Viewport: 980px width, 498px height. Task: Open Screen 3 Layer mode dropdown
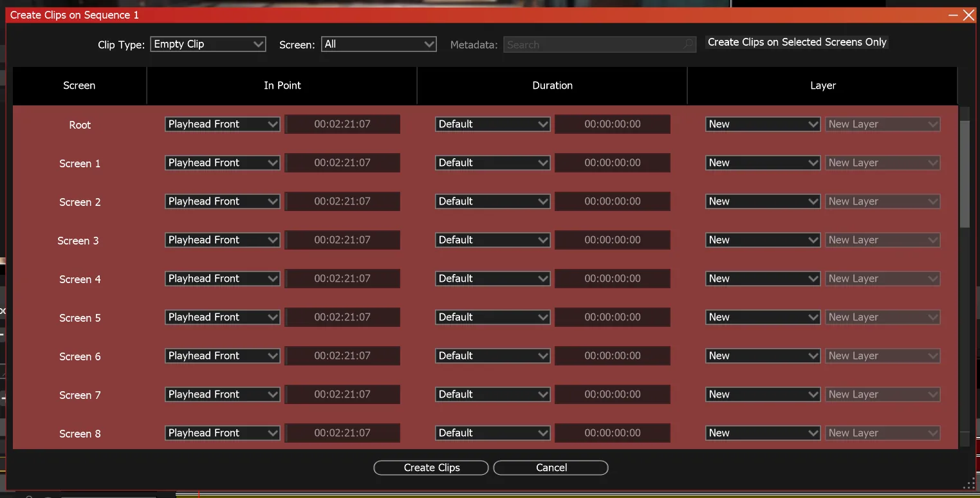pos(763,240)
